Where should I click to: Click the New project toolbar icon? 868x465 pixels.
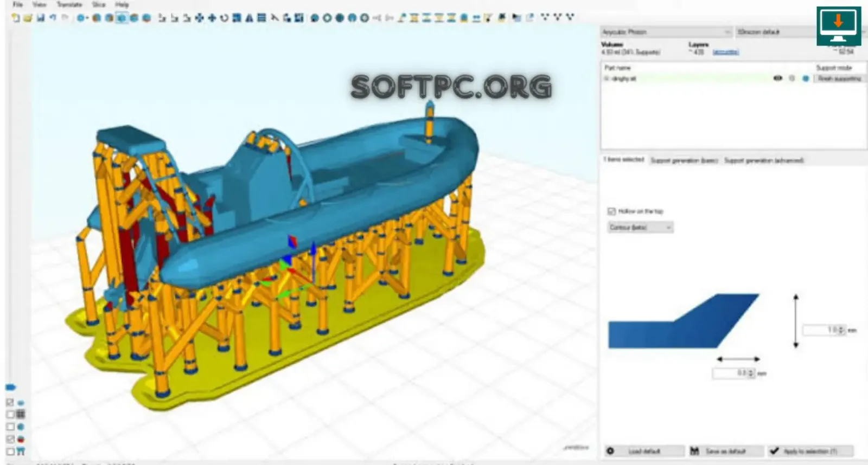coord(16,18)
